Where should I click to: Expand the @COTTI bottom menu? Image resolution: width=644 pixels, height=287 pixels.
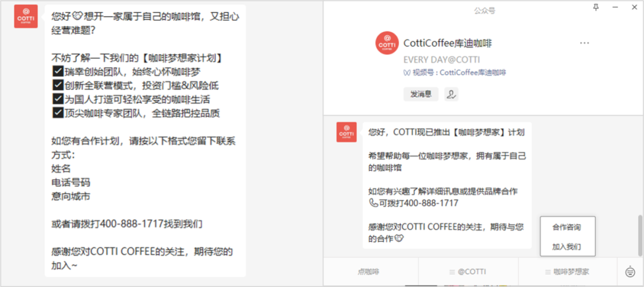(468, 272)
